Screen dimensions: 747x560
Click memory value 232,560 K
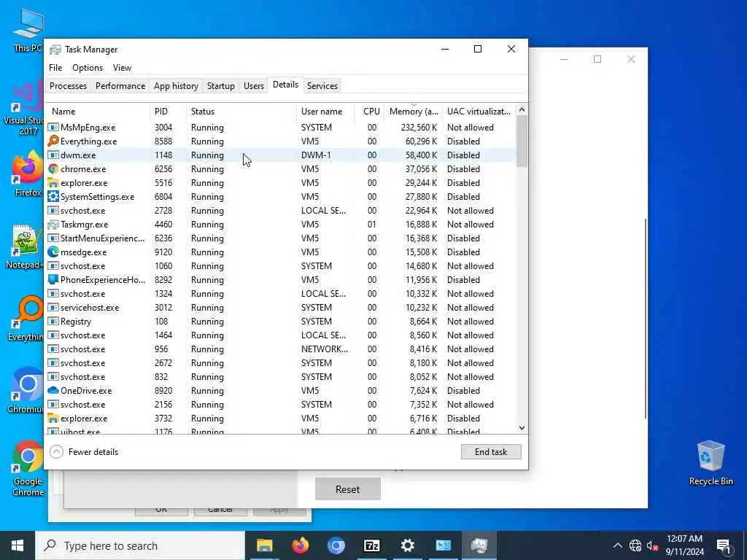(419, 127)
